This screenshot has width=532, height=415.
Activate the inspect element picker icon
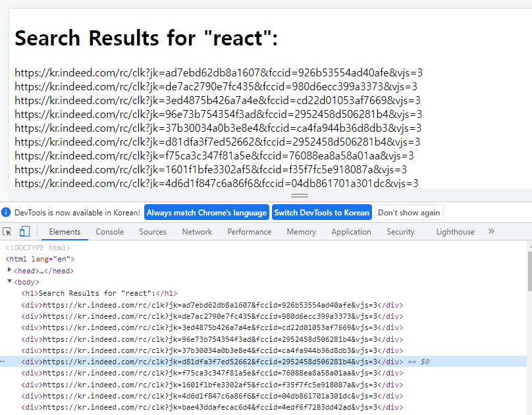point(7,232)
